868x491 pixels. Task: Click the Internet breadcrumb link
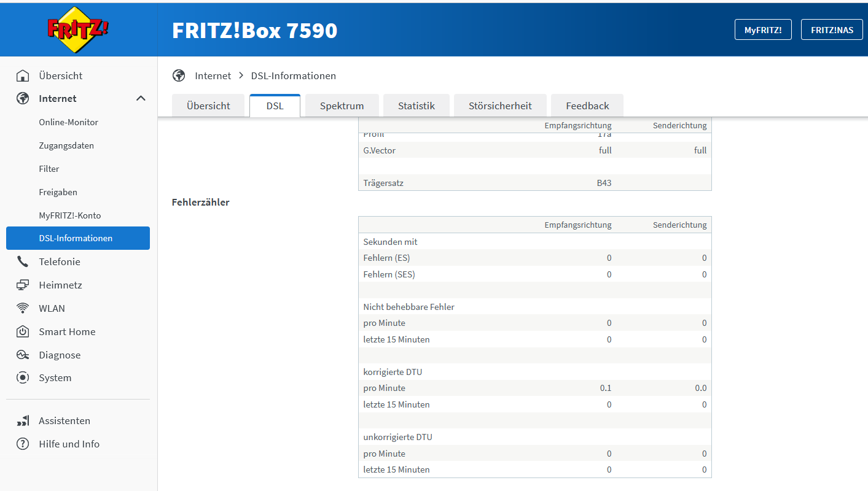pos(213,75)
